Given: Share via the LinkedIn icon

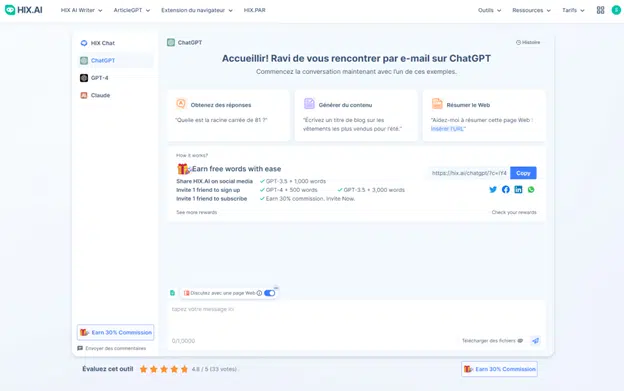Looking at the screenshot, I should (x=518, y=189).
